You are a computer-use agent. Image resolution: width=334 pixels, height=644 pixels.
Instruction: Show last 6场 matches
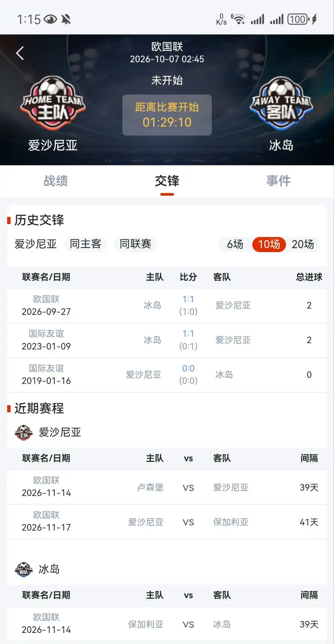[235, 244]
